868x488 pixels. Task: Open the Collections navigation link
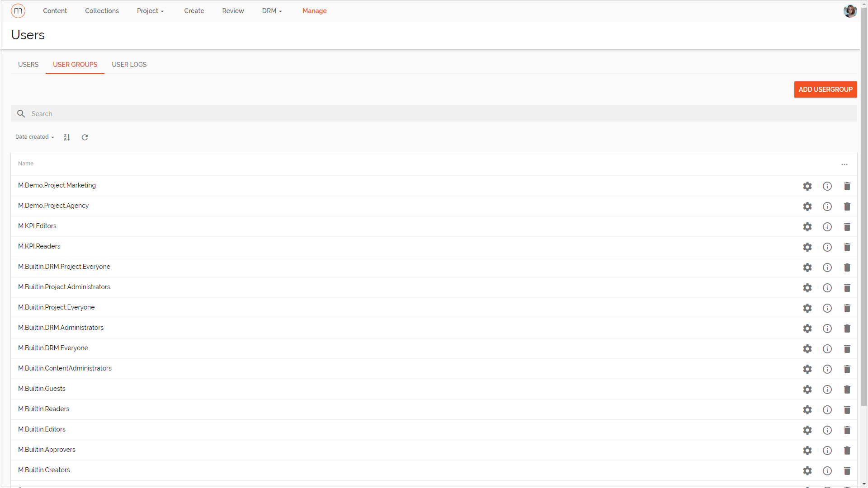pos(102,11)
